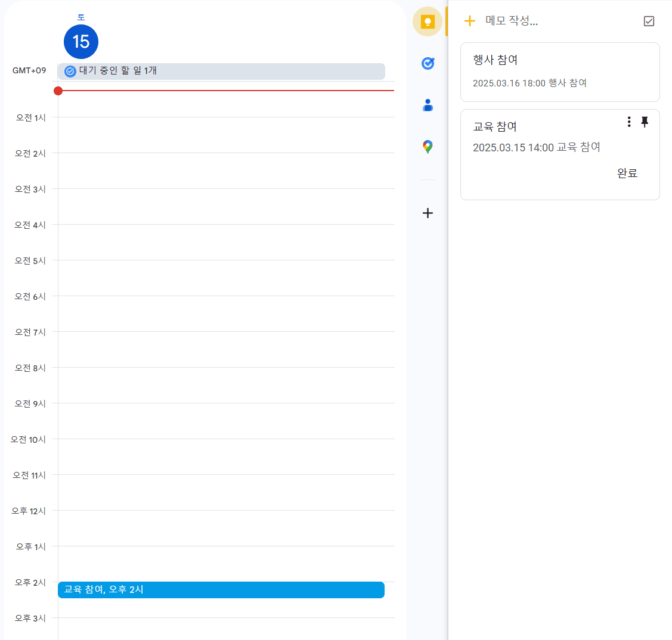Open the Contacts side panel
This screenshot has width=672, height=640.
pos(427,105)
